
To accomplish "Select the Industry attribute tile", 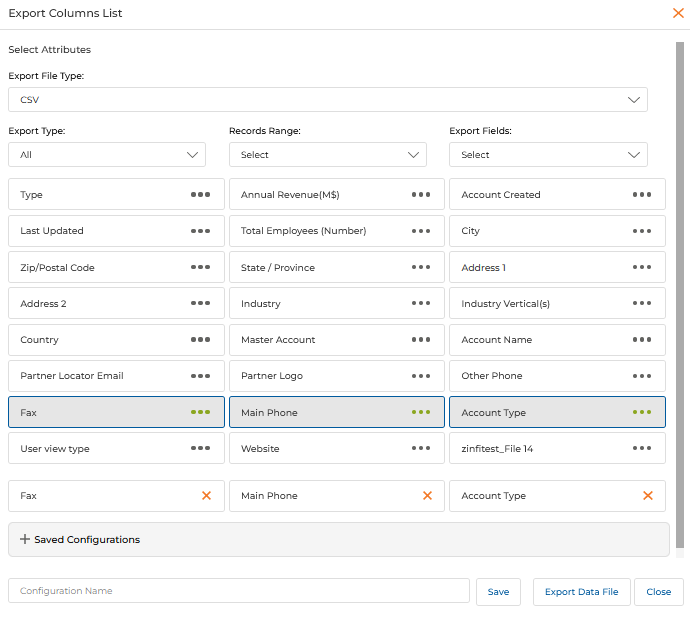I will pyautogui.click(x=337, y=303).
